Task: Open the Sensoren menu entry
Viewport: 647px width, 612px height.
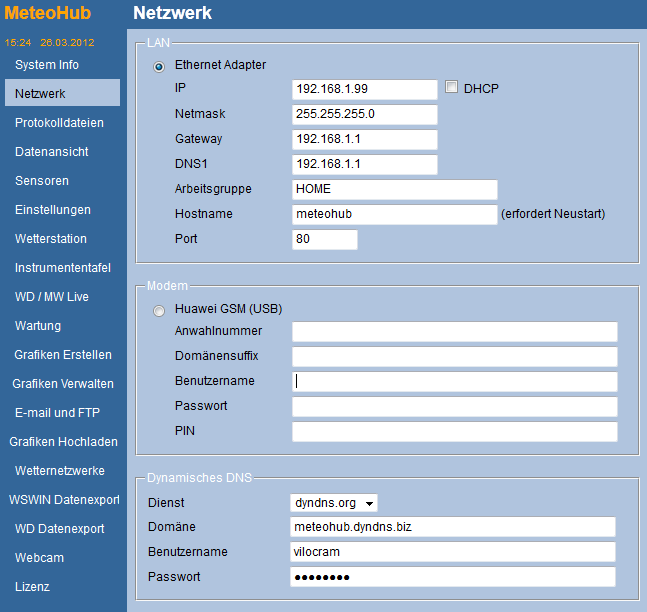Action: (x=42, y=181)
